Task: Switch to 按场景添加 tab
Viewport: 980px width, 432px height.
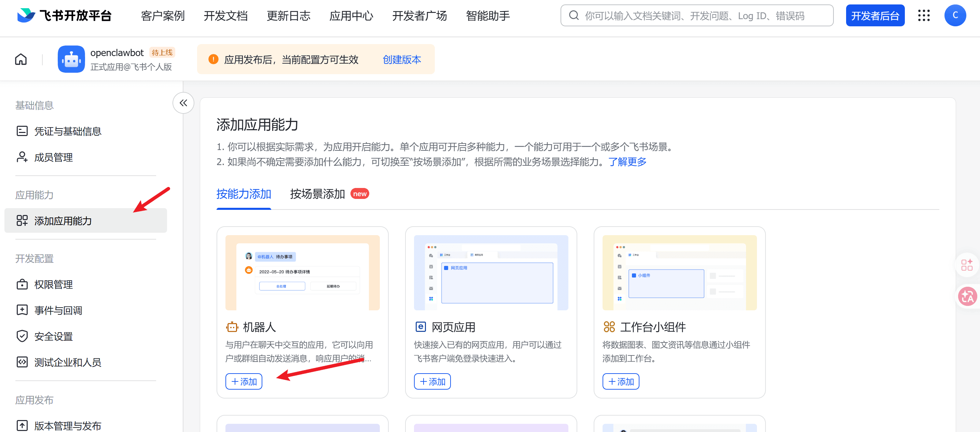Action: pos(317,194)
